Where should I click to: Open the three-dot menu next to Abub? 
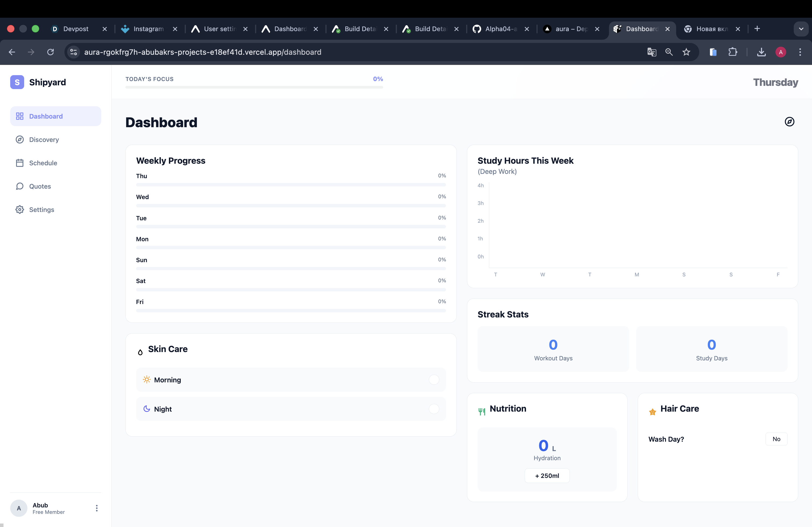click(97, 508)
